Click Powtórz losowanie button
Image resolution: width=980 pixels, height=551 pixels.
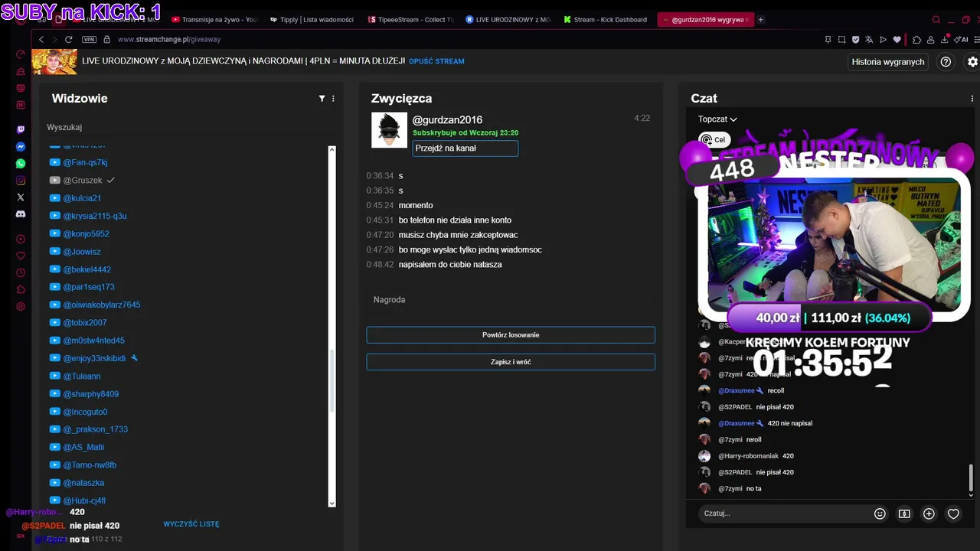[x=511, y=335]
